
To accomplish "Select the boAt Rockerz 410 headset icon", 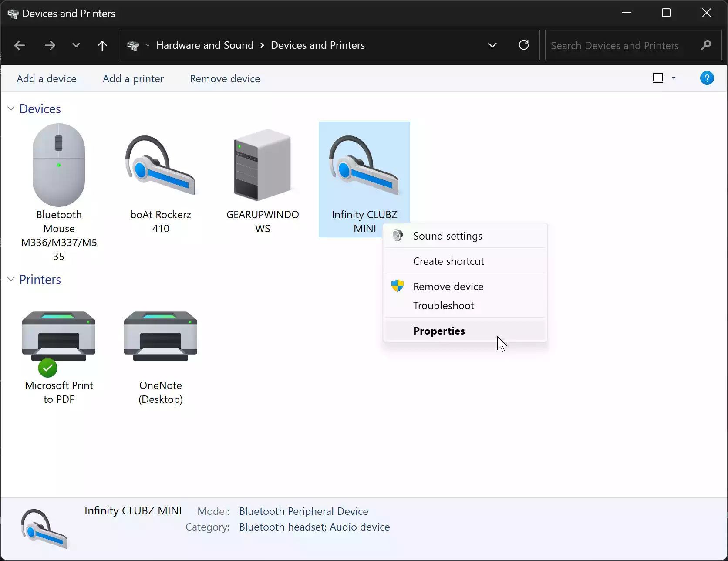I will 160,165.
